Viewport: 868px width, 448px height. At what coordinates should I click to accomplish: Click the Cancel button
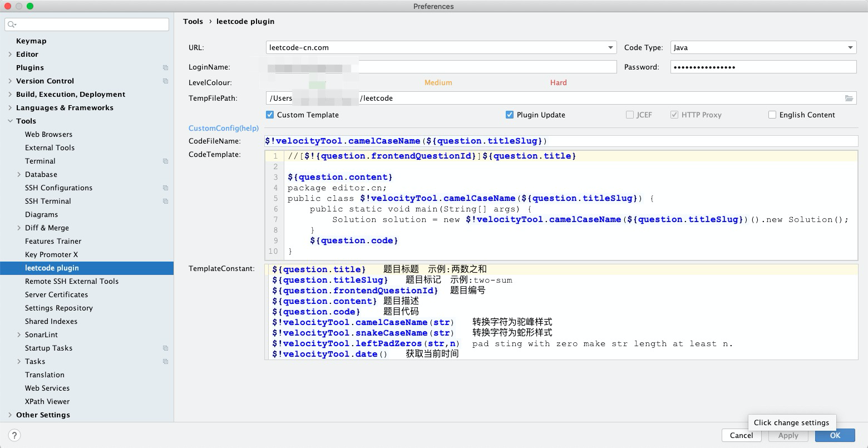pyautogui.click(x=741, y=436)
